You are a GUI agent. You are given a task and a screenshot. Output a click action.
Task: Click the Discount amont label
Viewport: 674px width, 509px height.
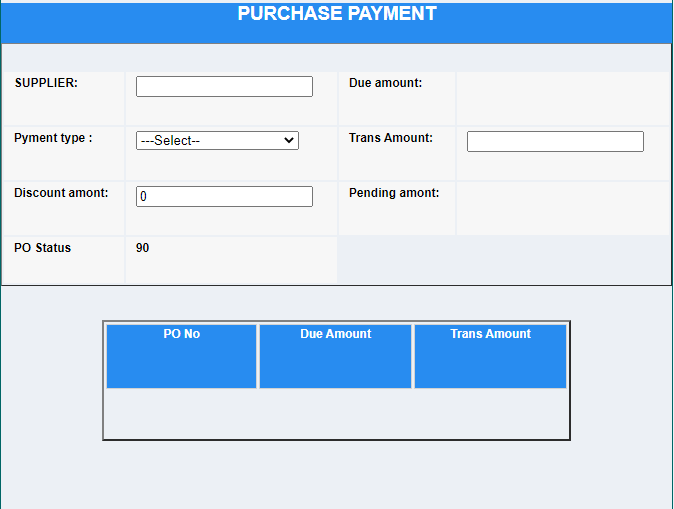(x=61, y=193)
